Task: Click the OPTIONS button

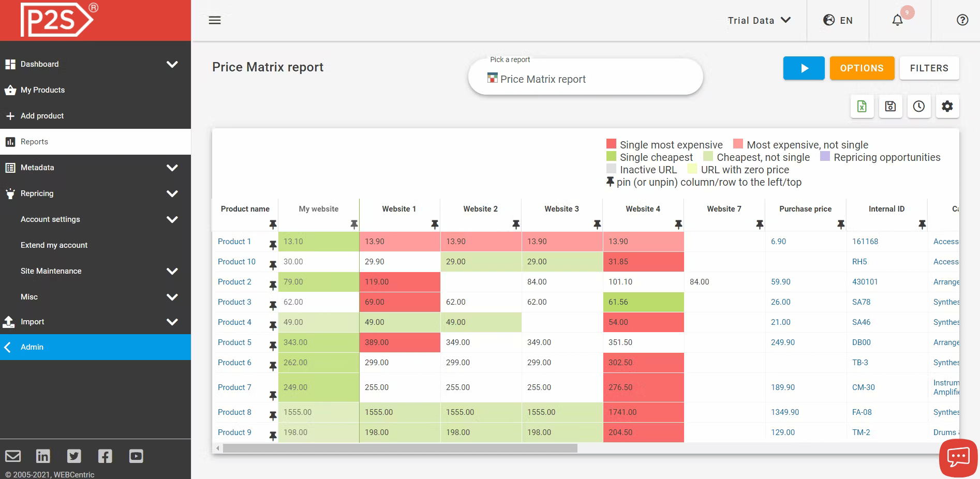Action: click(x=862, y=68)
